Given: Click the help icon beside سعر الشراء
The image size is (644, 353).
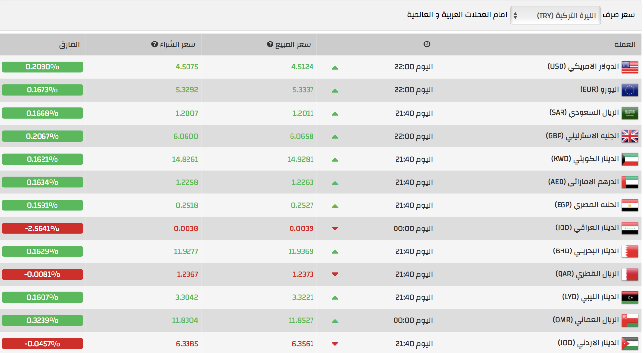Looking at the screenshot, I should [x=155, y=44].
